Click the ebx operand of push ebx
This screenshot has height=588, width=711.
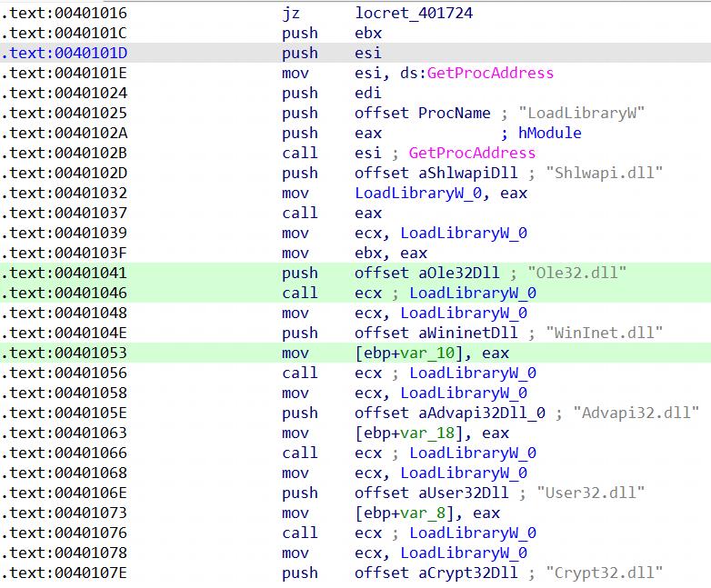(x=368, y=34)
